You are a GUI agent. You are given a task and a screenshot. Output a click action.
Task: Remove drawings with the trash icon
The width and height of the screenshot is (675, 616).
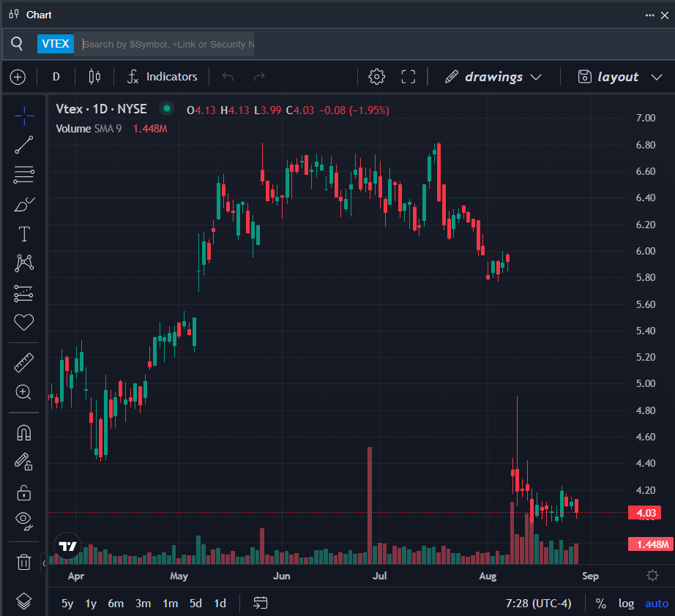tap(24, 561)
